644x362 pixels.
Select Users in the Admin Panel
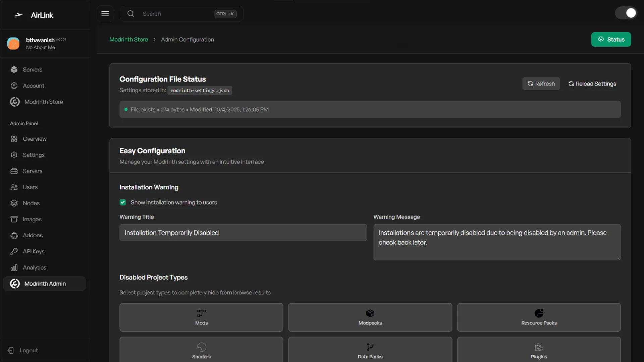[x=30, y=187]
